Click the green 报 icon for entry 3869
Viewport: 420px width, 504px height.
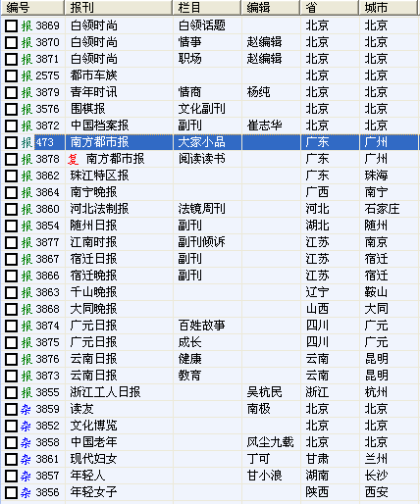click(x=26, y=25)
